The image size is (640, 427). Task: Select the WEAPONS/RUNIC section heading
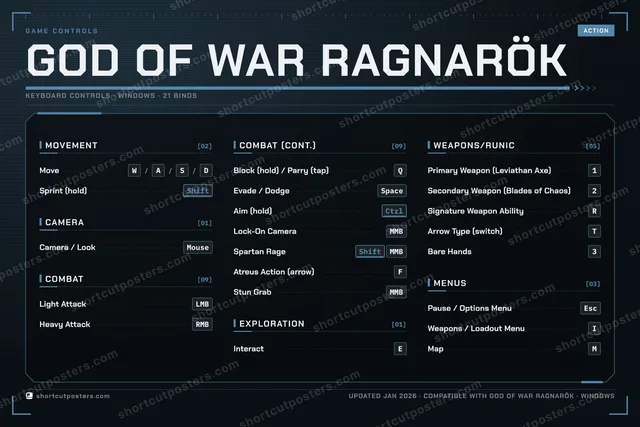[x=474, y=145]
